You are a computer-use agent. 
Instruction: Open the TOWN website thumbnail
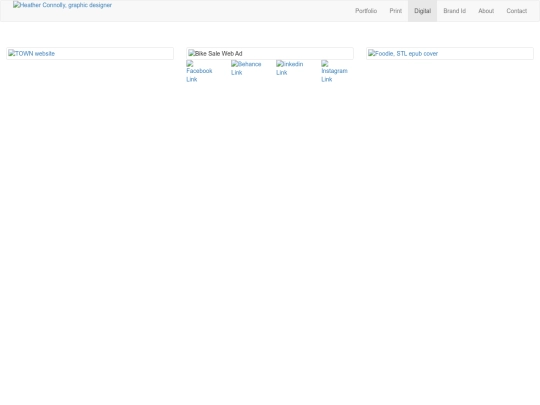(90, 53)
